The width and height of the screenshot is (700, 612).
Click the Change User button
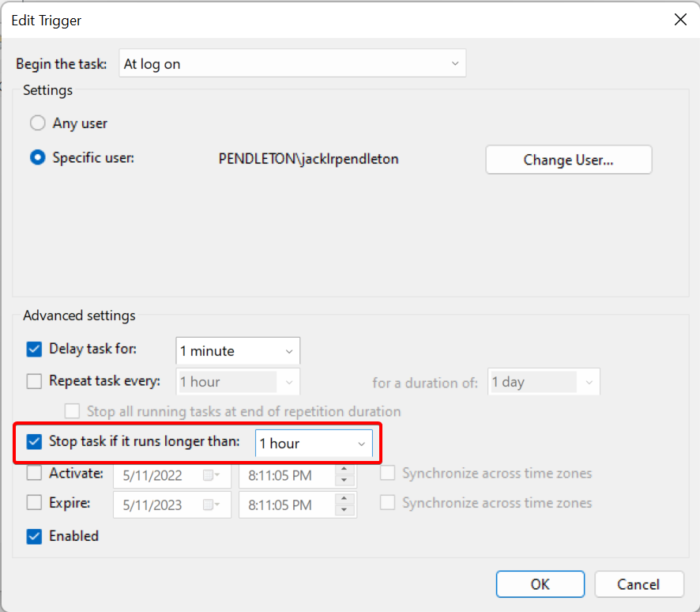568,160
